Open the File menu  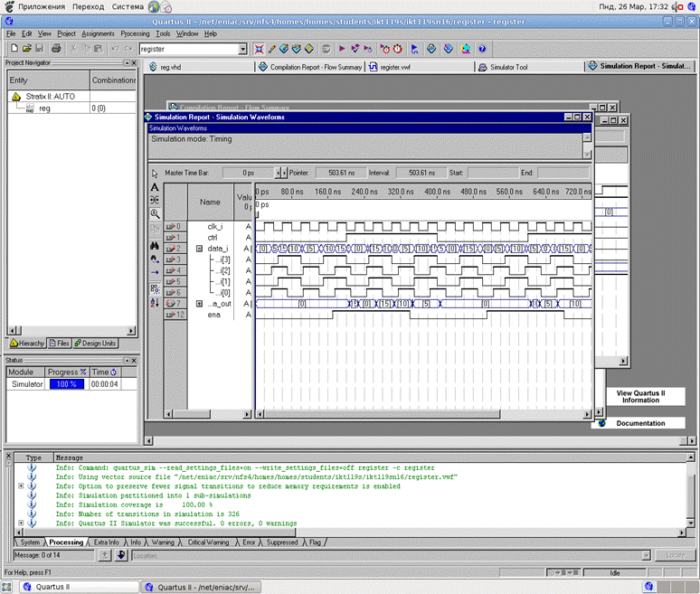click(x=11, y=34)
